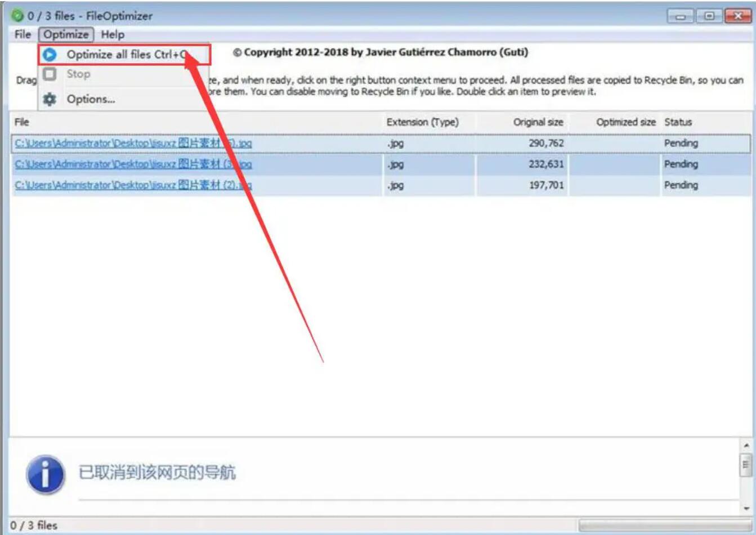756x535 pixels.
Task: Click the blue information icon in bottom panel
Action: [45, 474]
